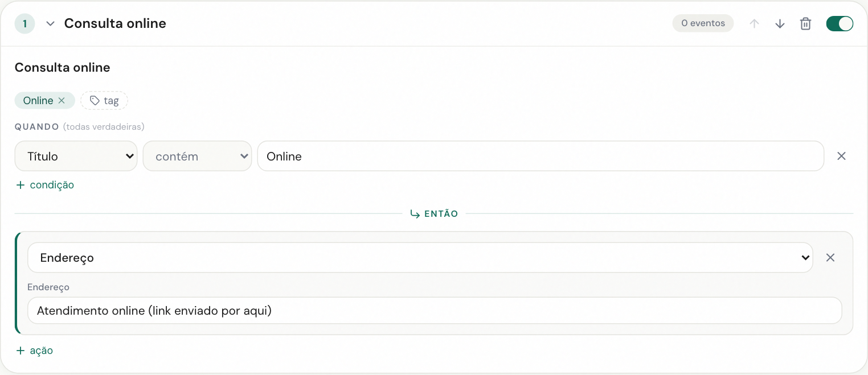868x375 pixels.
Task: Remove the Endereço action
Action: [x=830, y=258]
